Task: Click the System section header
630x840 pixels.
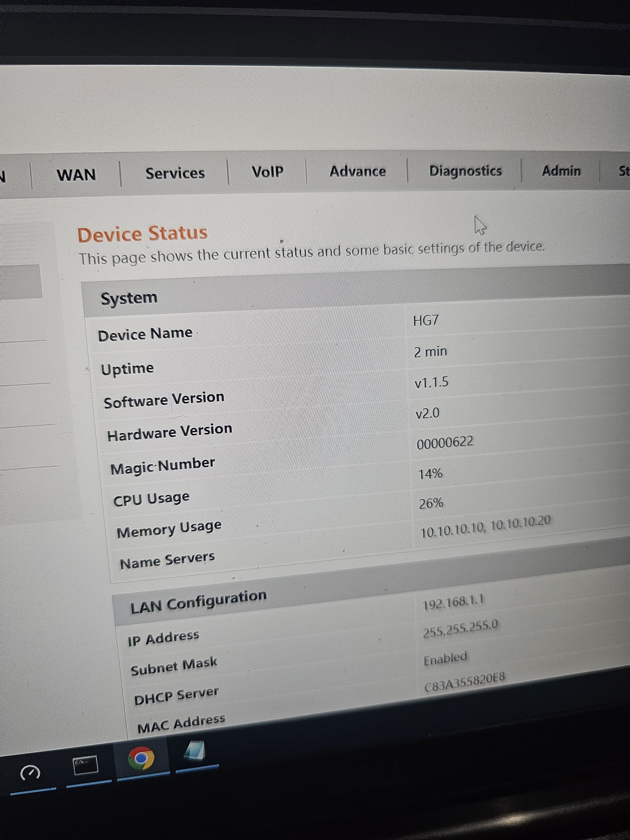Action: pos(129,298)
